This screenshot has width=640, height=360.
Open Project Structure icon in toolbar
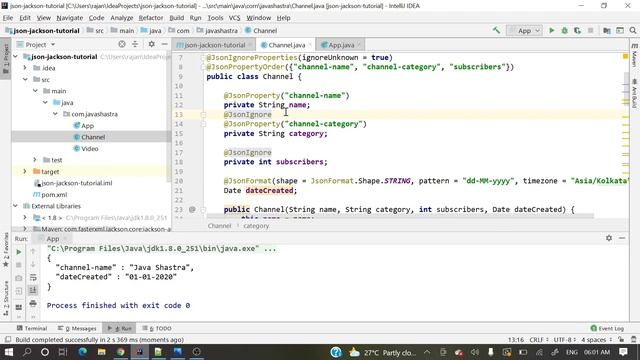[x=607, y=30]
